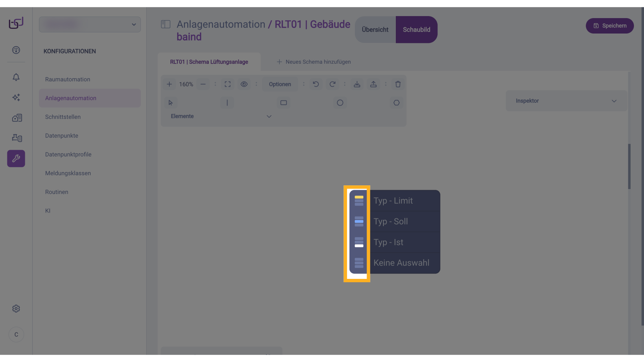Expand the Inspektor panel
The image size is (644, 362).
click(614, 101)
